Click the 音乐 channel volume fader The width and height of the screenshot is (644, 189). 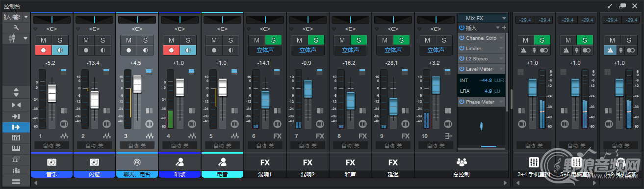(52, 93)
